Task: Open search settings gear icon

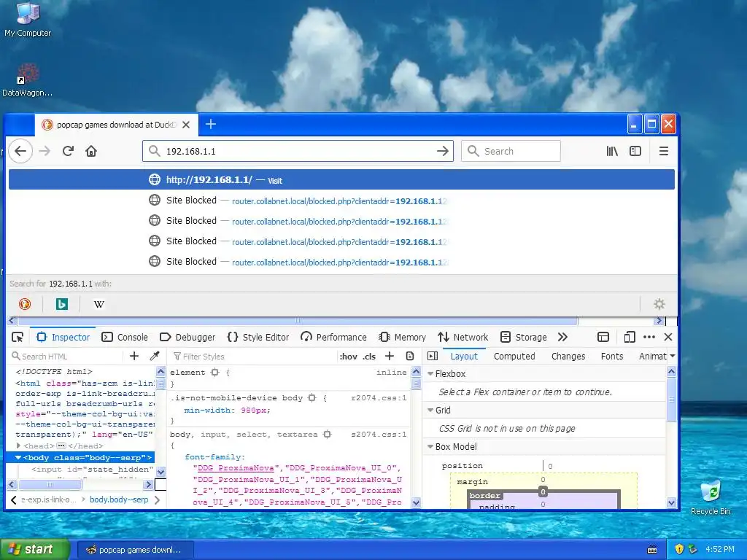Action: pos(659,304)
